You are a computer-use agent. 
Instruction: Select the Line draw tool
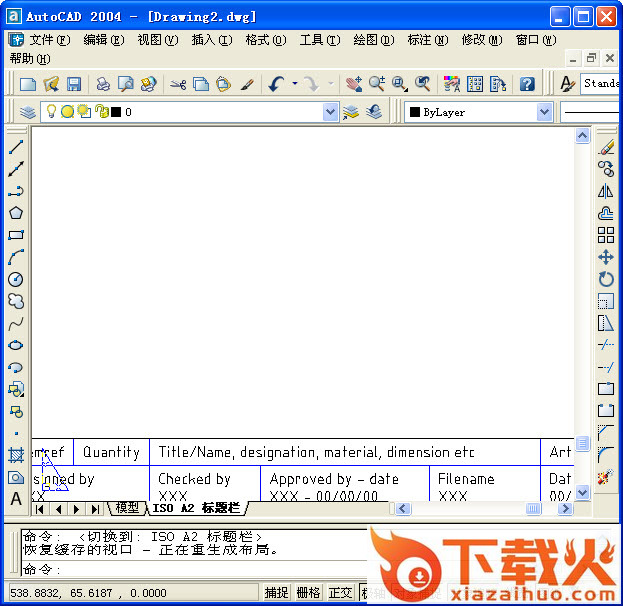pyautogui.click(x=16, y=147)
